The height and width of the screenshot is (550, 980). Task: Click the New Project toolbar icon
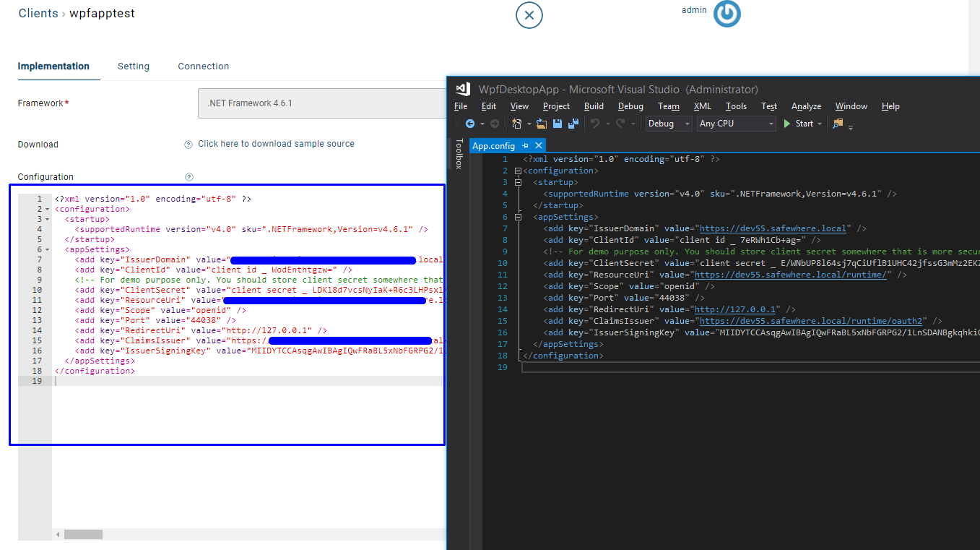516,124
